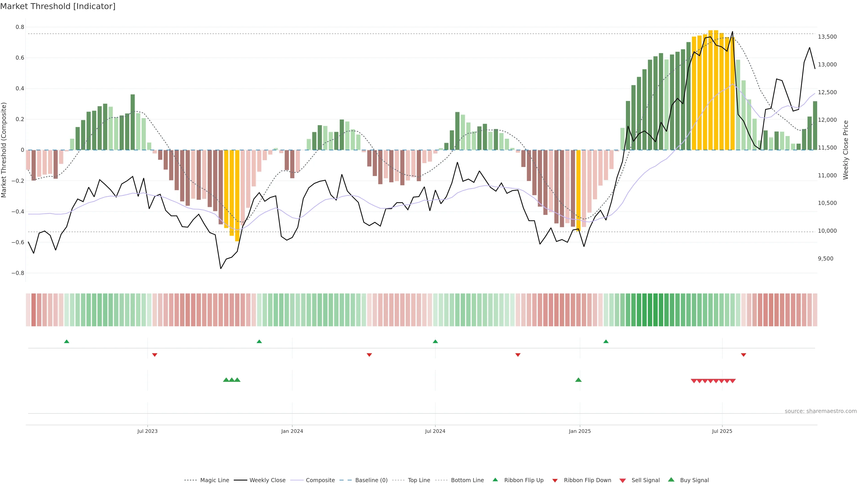The height and width of the screenshot is (488, 868).
Task: Click the Ribbon Flip Down legend triangle
Action: coord(555,480)
